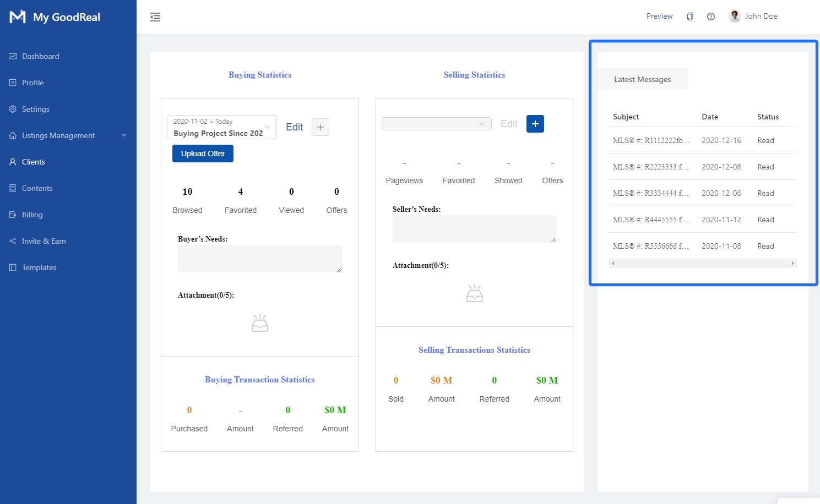Click the blue plus button in Selling Statistics

tap(535, 124)
